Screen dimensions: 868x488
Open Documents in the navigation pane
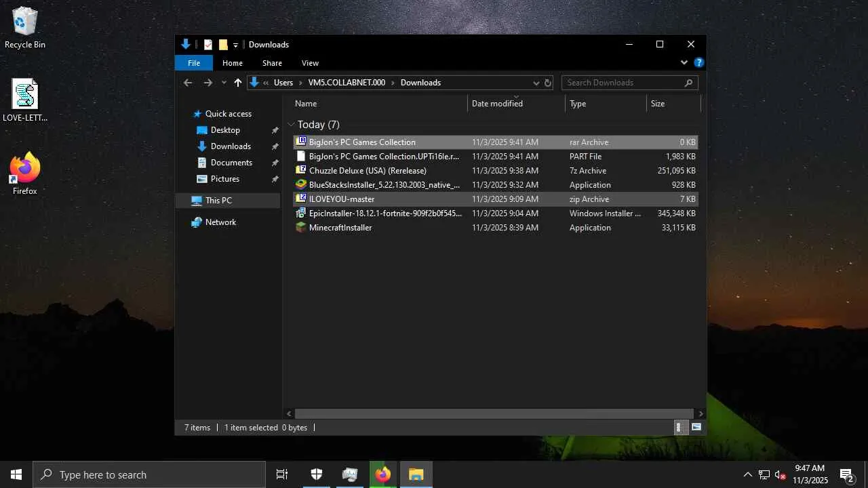click(x=231, y=163)
